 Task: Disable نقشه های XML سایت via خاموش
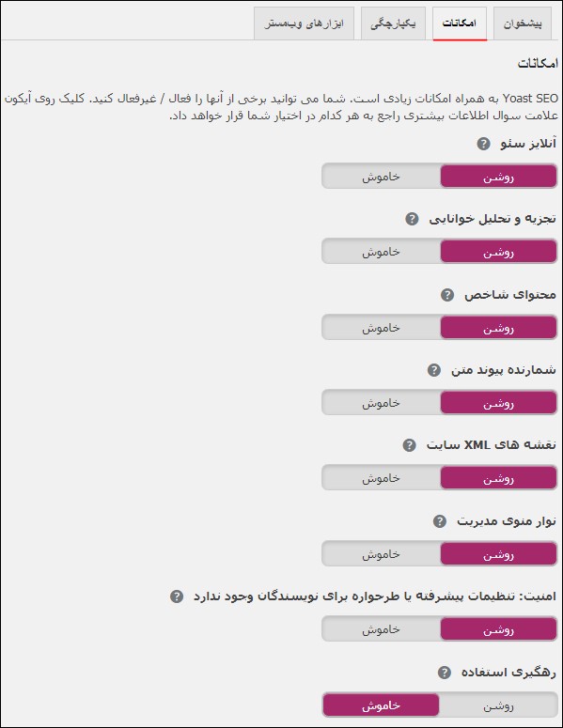(x=381, y=478)
